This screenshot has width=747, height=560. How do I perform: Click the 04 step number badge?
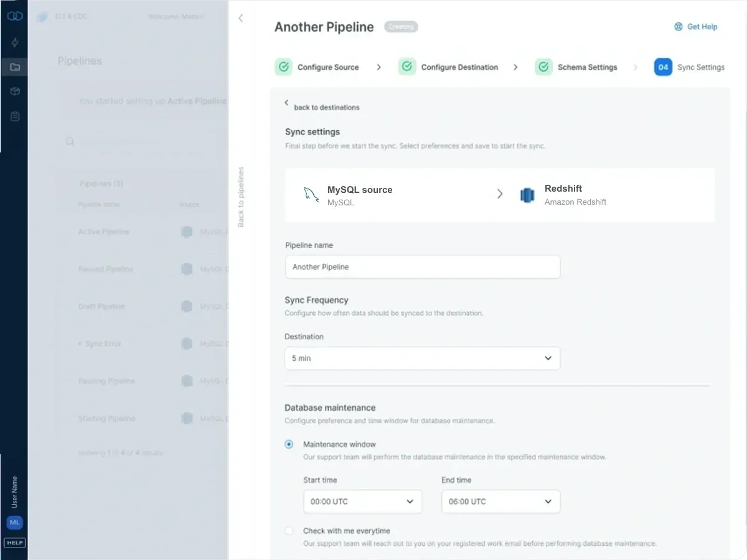click(x=663, y=67)
